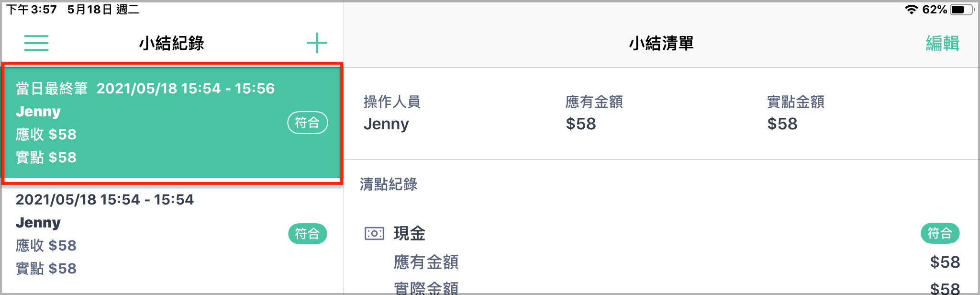
Task: Click 符合 badge on second record
Action: pos(307,234)
